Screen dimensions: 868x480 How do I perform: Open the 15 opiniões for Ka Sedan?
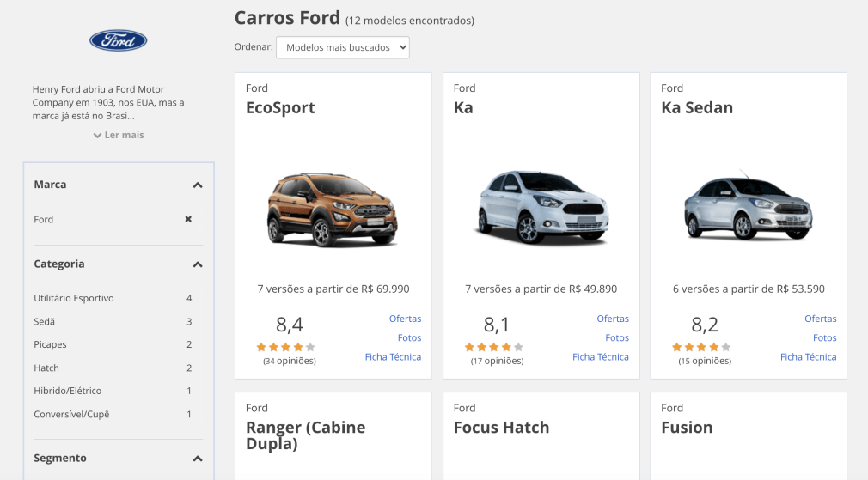705,362
